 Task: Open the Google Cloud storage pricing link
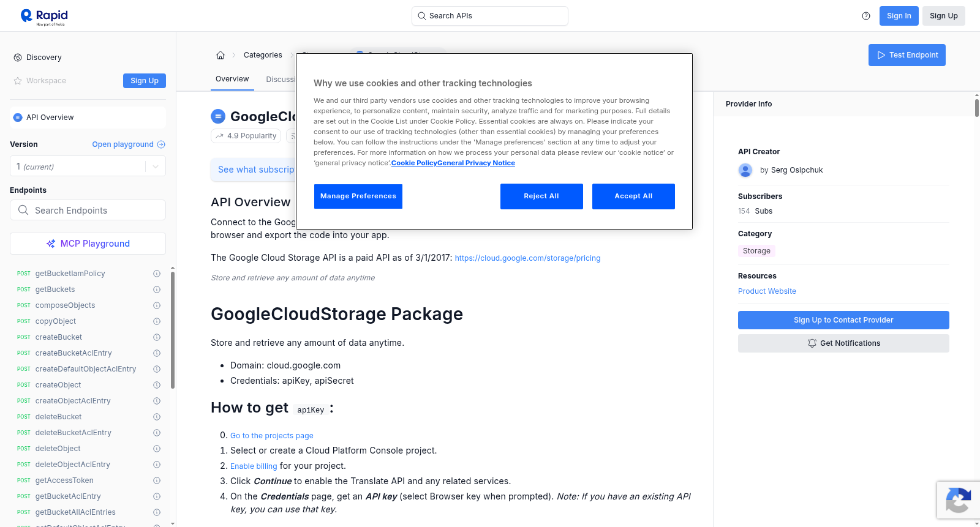point(527,258)
